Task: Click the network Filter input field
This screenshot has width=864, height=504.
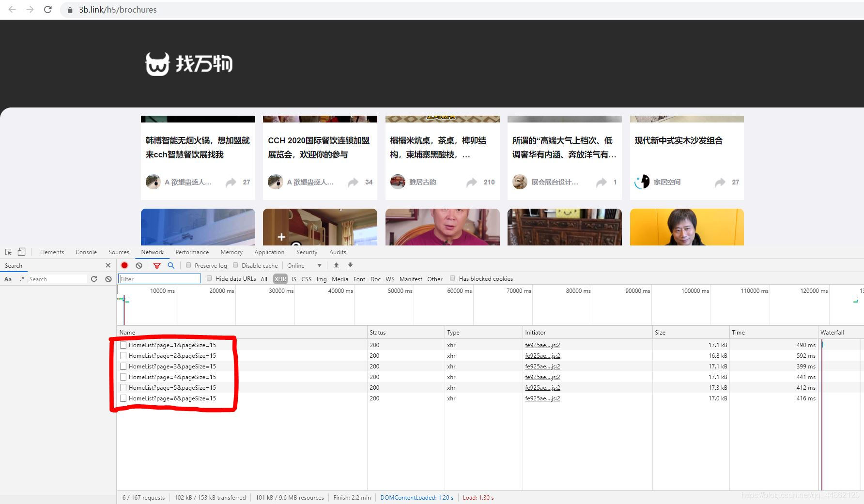Action: point(160,279)
